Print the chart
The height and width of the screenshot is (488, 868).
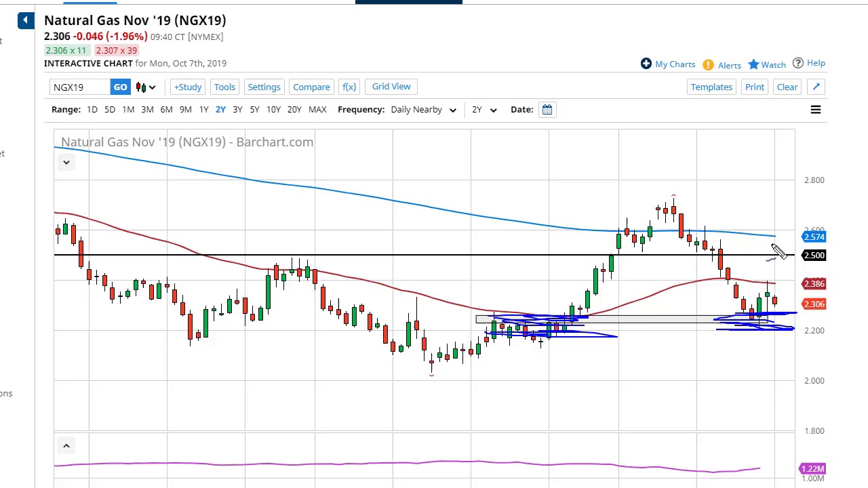point(755,87)
